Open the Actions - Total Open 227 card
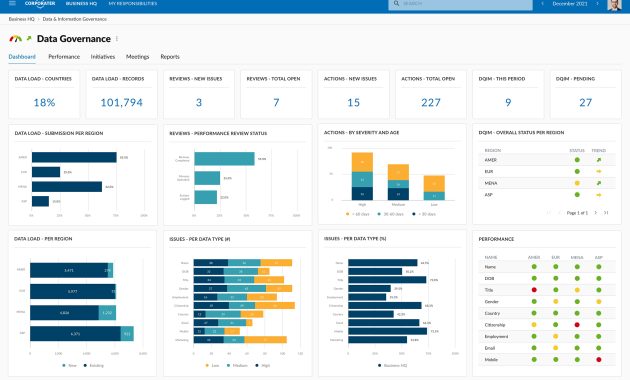The width and height of the screenshot is (630, 380). tap(431, 94)
